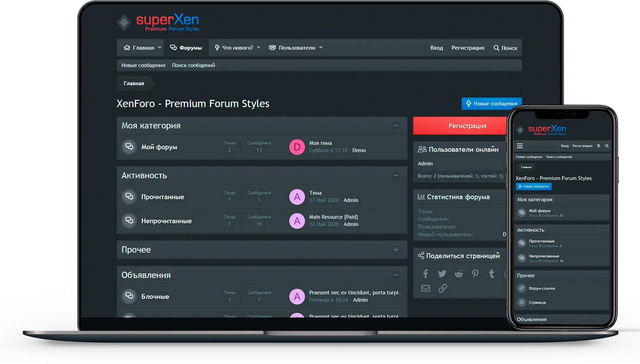This screenshot has height=364, width=640.
Task: Click the Twitter share icon
Action: 442,274
